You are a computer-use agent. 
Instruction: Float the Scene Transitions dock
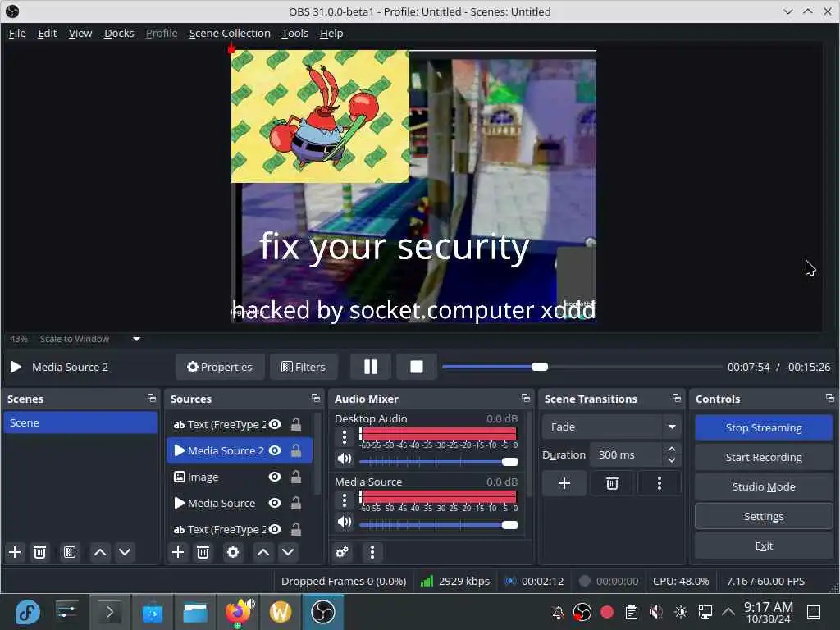pyautogui.click(x=677, y=398)
